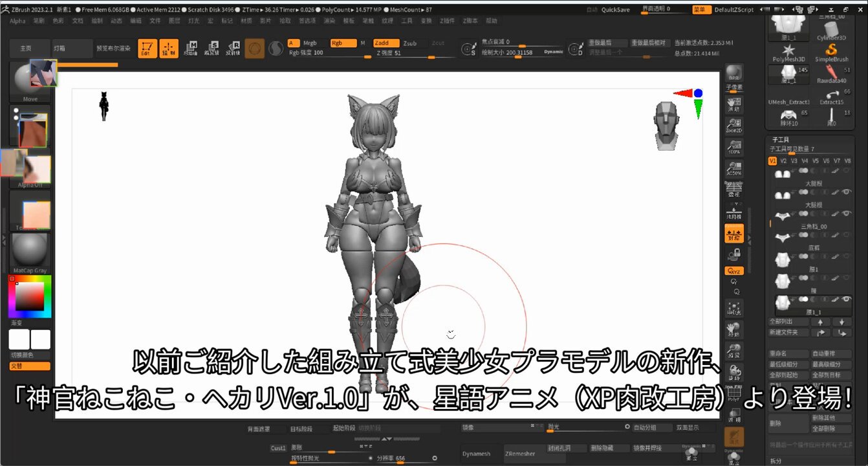Screen dimensions: 868x466
Task: Open the Z插件 (ZPlugin) menu
Action: pyautogui.click(x=447, y=21)
